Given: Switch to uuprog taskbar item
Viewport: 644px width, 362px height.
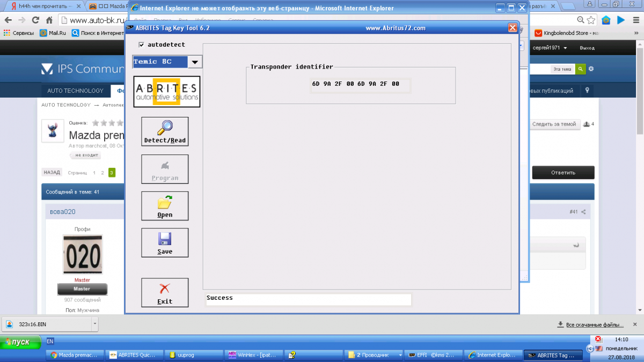Looking at the screenshot, I should 194,355.
